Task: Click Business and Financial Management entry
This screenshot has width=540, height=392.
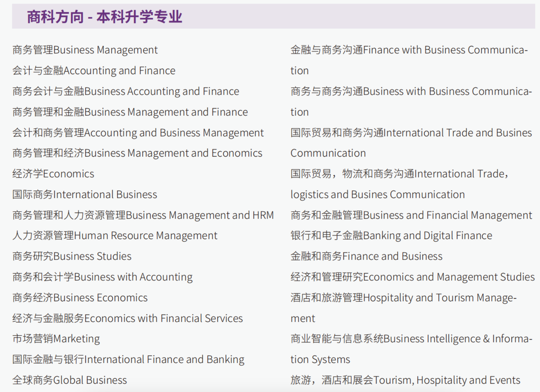Action: click(411, 215)
